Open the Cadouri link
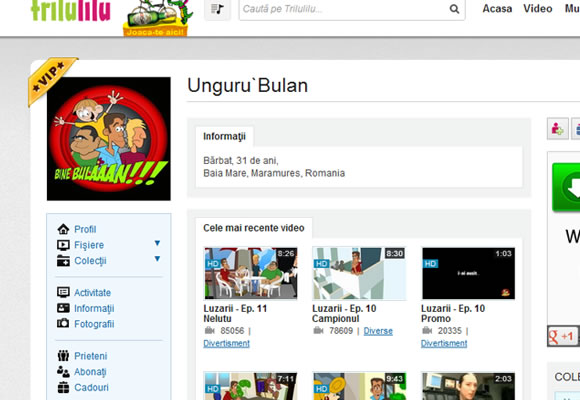580x400 pixels. coord(91,387)
